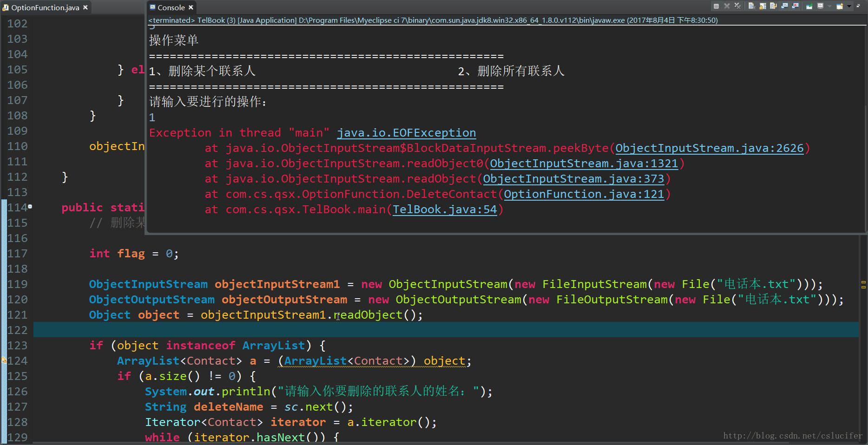Click 'instanceof' keyword on line 123
The width and height of the screenshot is (868, 445).
point(201,346)
